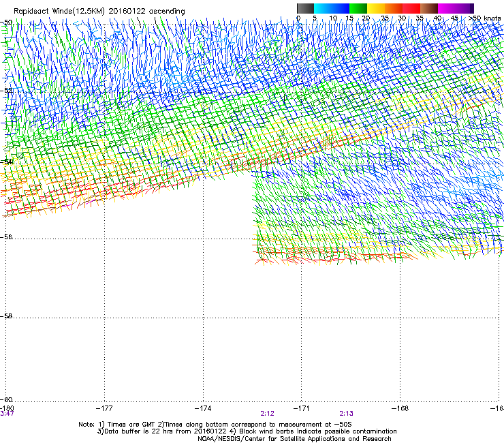Click the NOAA/NESDIS credit line

[294, 438]
